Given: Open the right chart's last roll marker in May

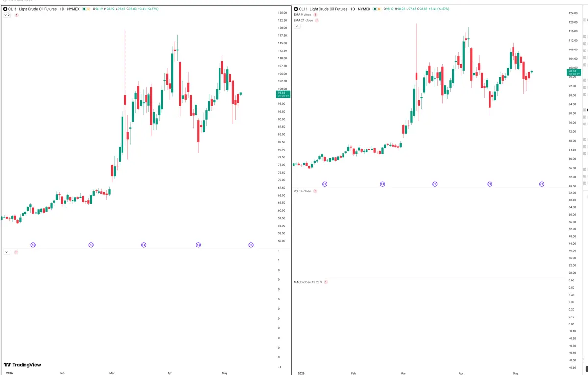Looking at the screenshot, I should click(x=542, y=184).
